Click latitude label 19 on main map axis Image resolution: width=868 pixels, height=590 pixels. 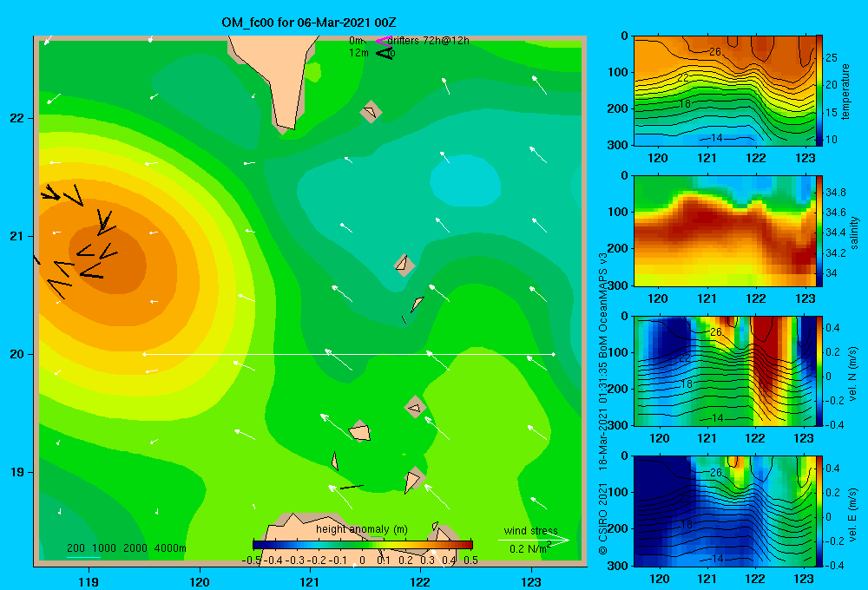tap(17, 472)
